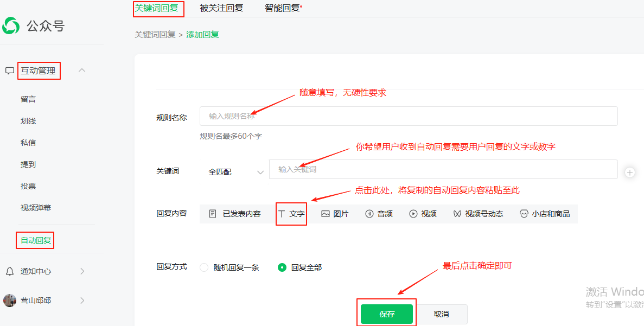
Task: Click the 视频 play icon
Action: point(413,214)
